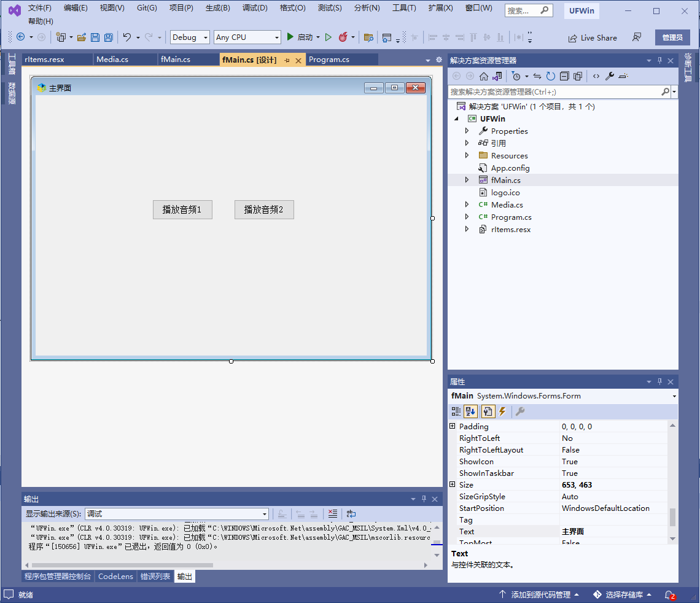Click the Hot Reload flame icon
This screenshot has width=700, height=603.
[343, 37]
